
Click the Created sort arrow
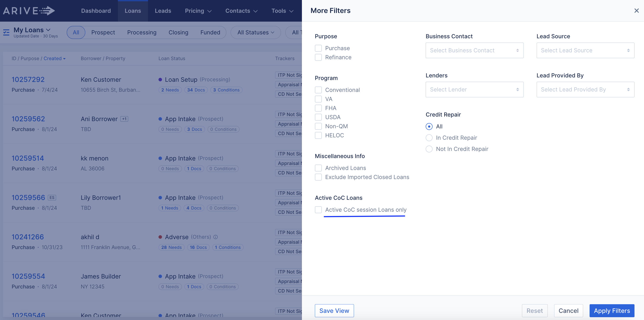point(64,59)
